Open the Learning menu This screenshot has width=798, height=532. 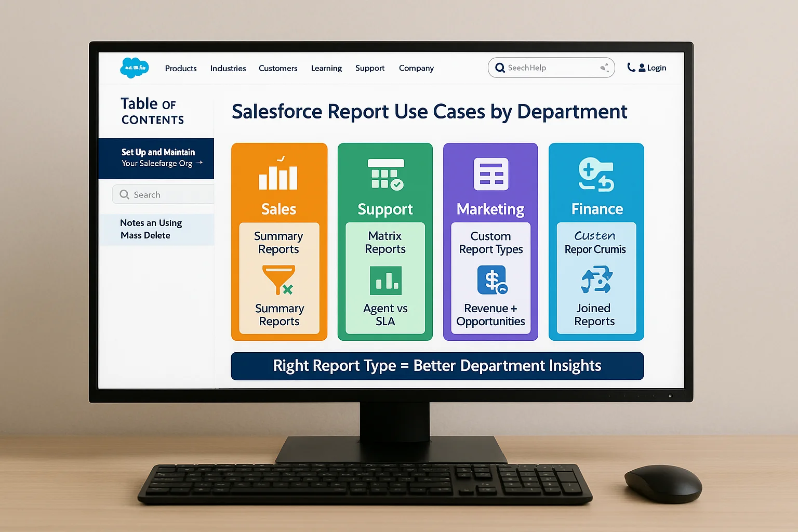coord(326,69)
